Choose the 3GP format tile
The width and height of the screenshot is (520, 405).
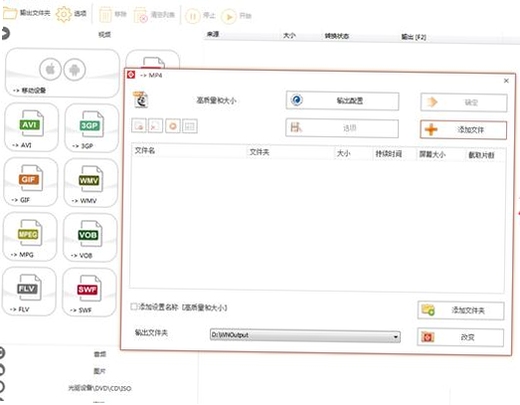pyautogui.click(x=91, y=128)
